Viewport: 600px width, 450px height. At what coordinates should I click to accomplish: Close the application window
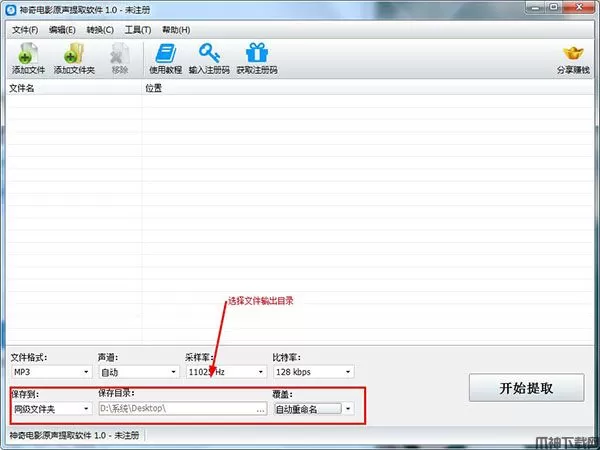[579, 8]
